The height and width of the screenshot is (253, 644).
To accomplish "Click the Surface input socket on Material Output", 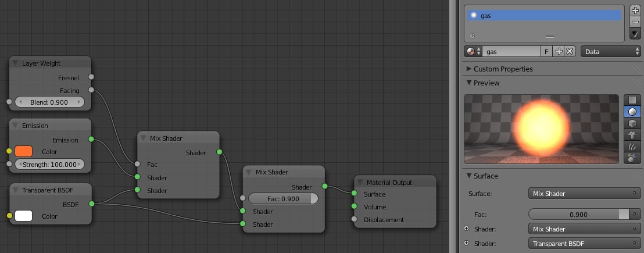I will click(354, 193).
